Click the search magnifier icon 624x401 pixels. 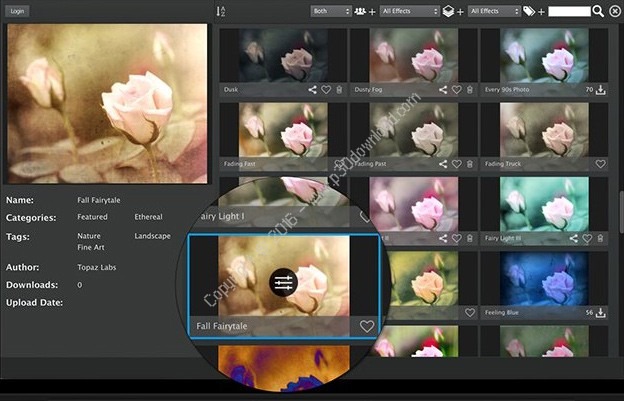598,11
